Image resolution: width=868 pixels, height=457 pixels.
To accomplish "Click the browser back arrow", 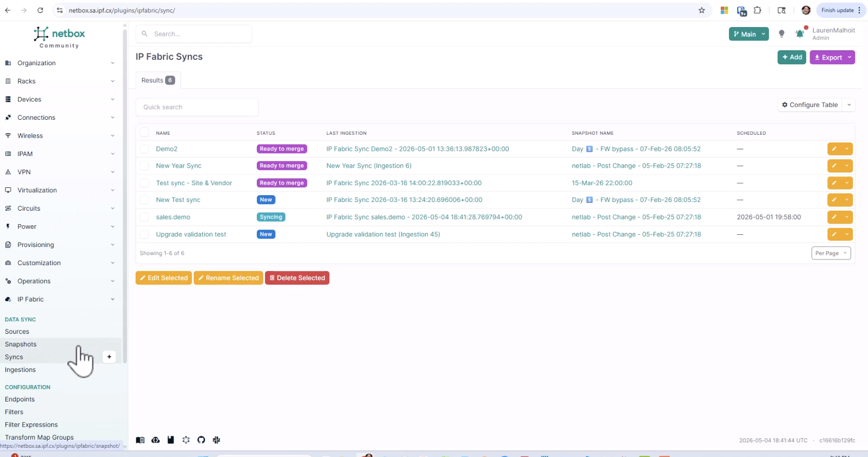I will [x=8, y=10].
